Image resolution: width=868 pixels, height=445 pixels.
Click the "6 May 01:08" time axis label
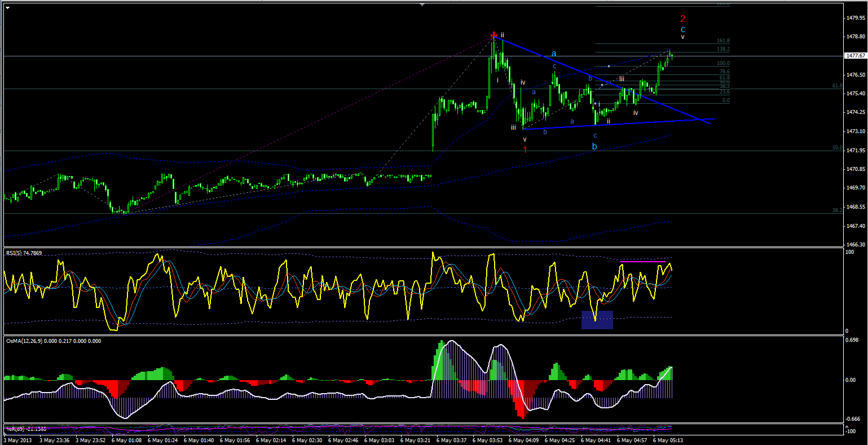pos(128,440)
